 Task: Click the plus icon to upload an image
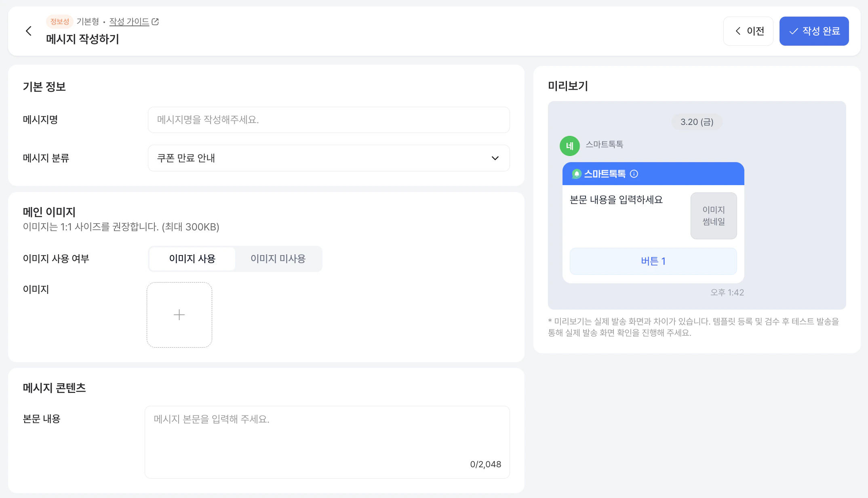pyautogui.click(x=179, y=315)
